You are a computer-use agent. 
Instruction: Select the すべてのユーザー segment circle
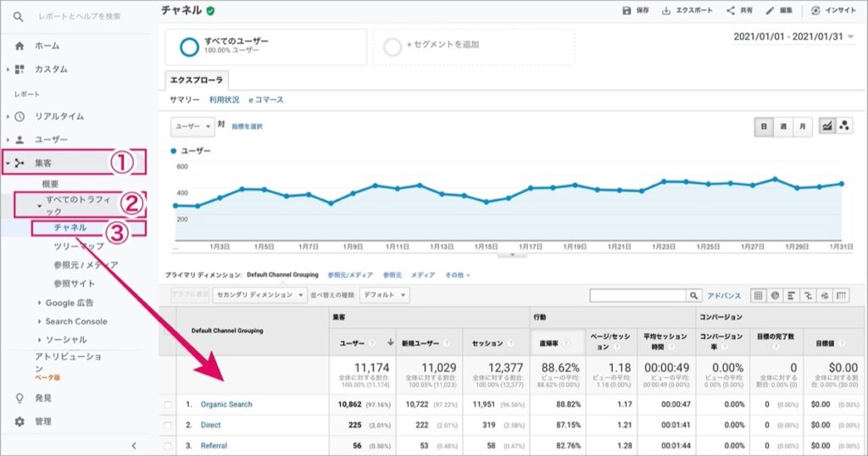pyautogui.click(x=189, y=47)
